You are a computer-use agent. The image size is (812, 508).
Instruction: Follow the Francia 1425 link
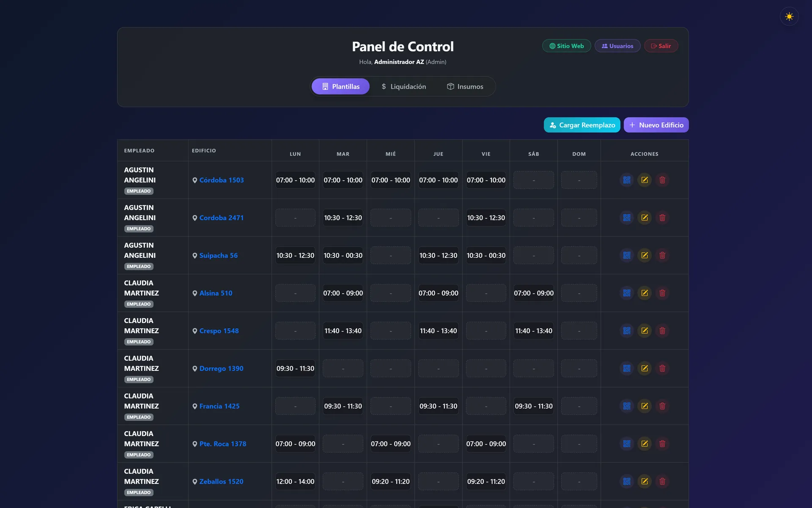click(219, 406)
